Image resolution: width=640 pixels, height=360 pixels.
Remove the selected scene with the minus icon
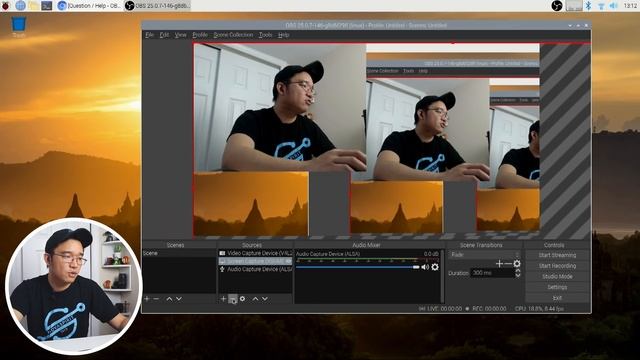[x=156, y=299]
